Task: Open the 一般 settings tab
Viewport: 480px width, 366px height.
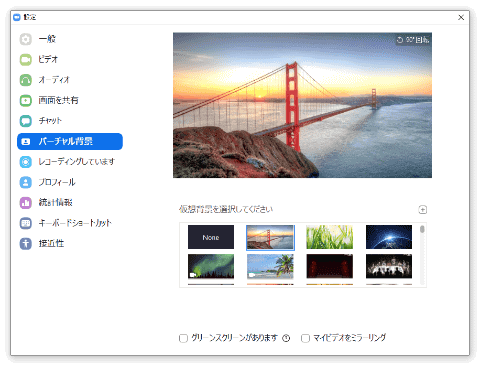Action: point(70,39)
